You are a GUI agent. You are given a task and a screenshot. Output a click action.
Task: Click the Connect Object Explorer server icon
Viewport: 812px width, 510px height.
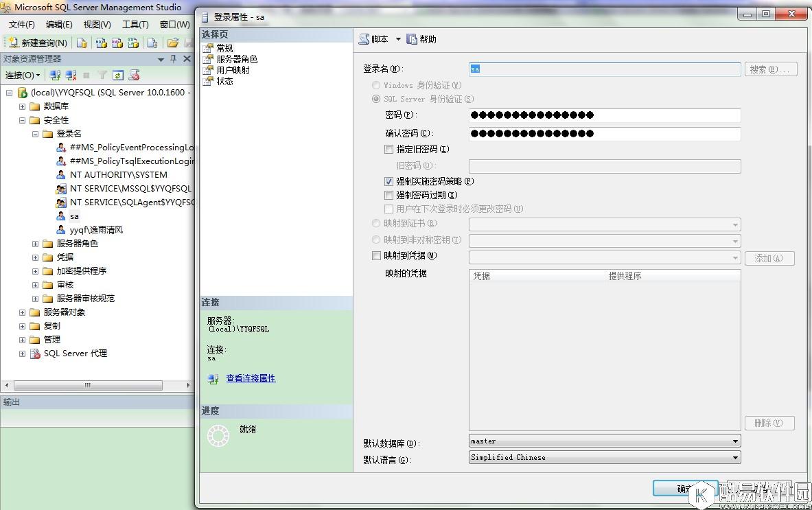pyautogui.click(x=54, y=74)
